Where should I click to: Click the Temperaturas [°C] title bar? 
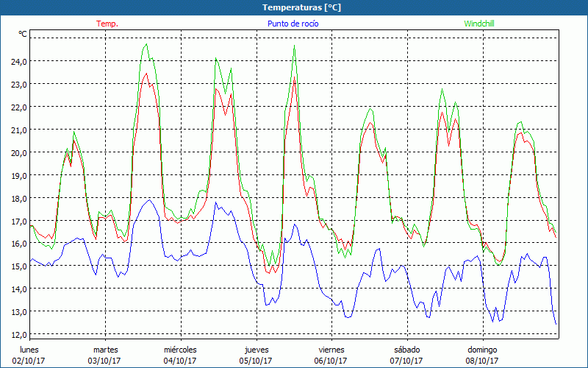point(294,7)
